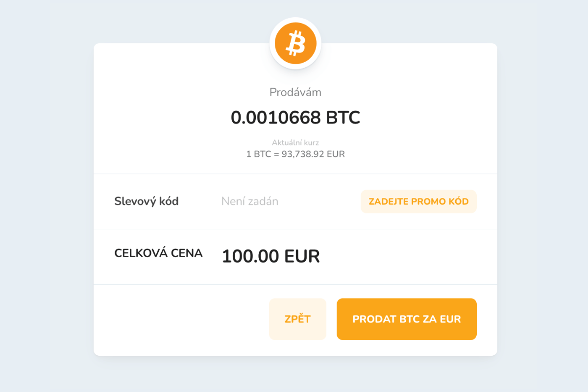Click the Slevový kód label
Screen dimensions: 588x392
tap(147, 201)
